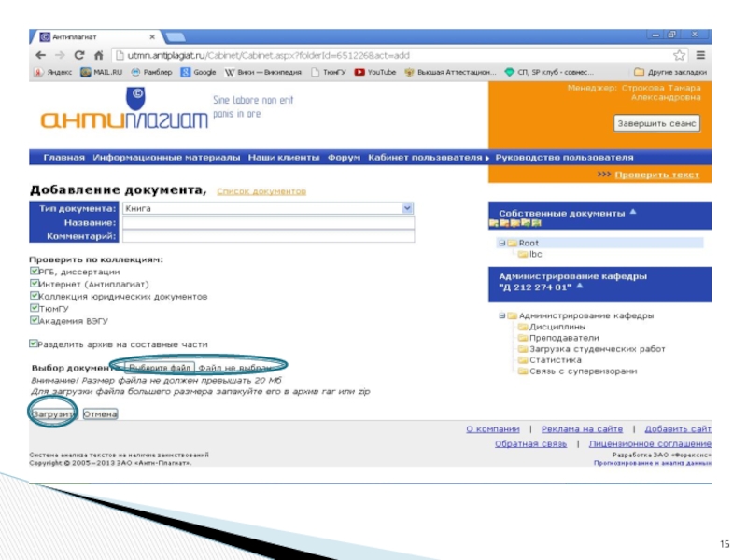Go back with browser back arrow

[40, 55]
